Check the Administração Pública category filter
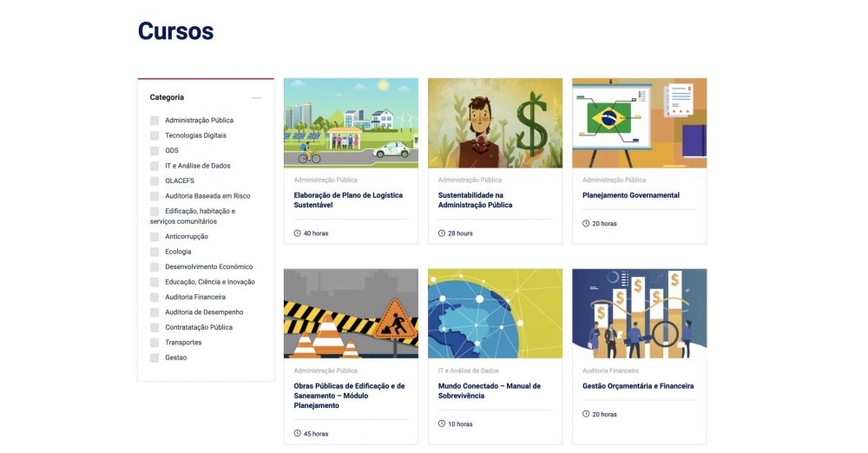The width and height of the screenshot is (868, 453). [155, 121]
